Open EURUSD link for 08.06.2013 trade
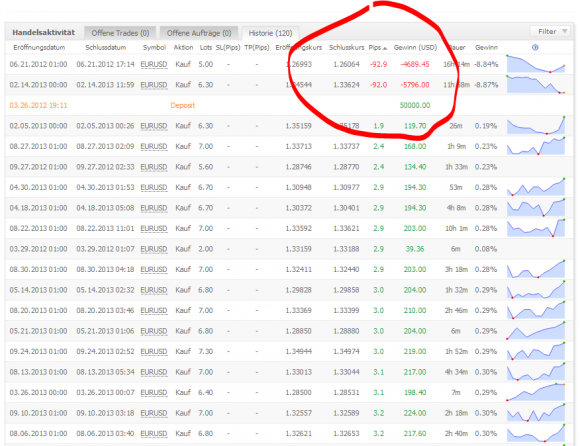 click(x=154, y=434)
